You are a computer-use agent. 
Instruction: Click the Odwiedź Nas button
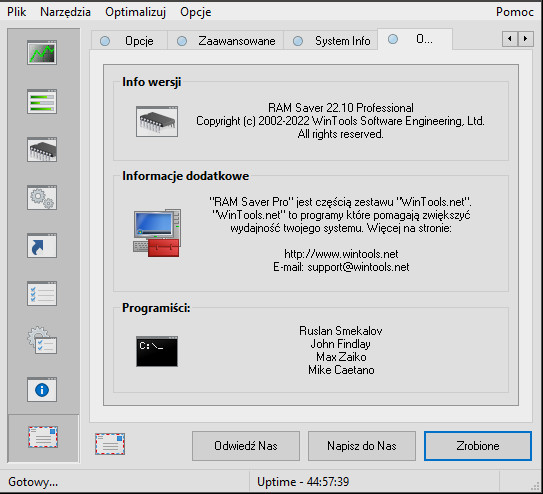tap(246, 446)
